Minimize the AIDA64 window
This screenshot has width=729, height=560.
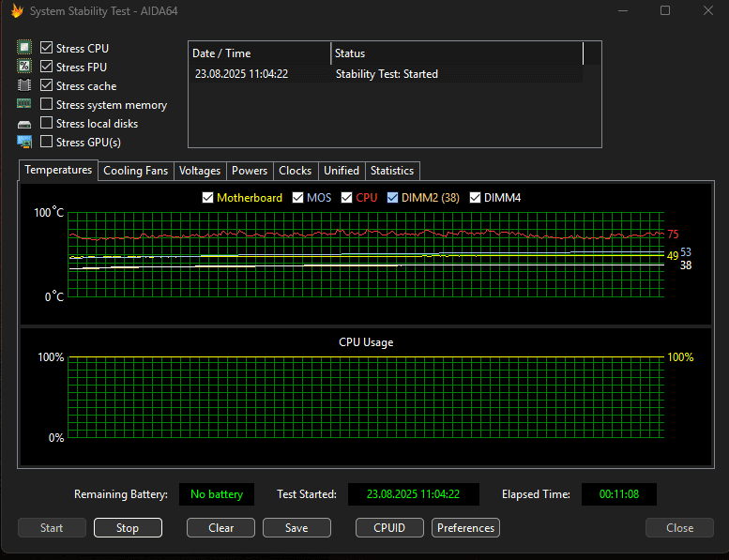click(x=623, y=10)
